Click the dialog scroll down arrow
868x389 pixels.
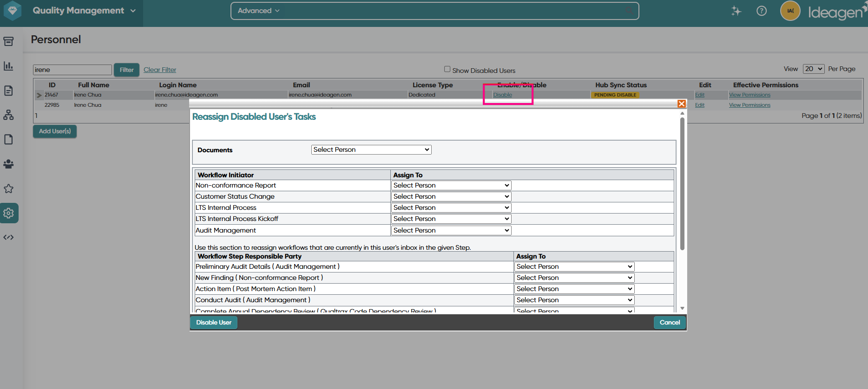click(682, 308)
